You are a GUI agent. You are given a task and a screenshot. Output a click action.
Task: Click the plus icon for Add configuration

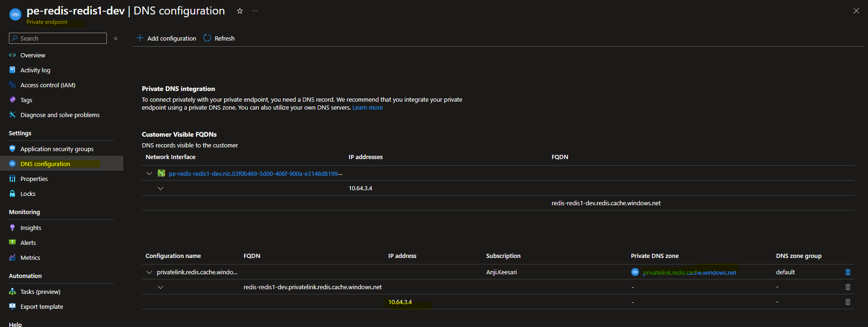click(140, 38)
